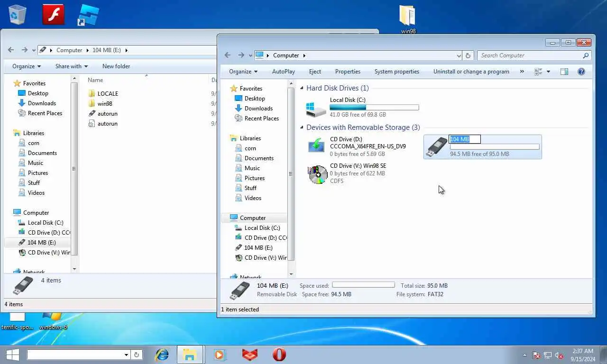Select Local Disk (C:) in Computer window tree
This screenshot has width=607, height=364.
[262, 228]
